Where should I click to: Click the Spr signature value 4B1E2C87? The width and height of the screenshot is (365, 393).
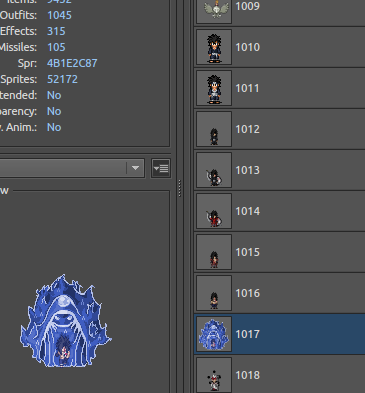point(72,63)
